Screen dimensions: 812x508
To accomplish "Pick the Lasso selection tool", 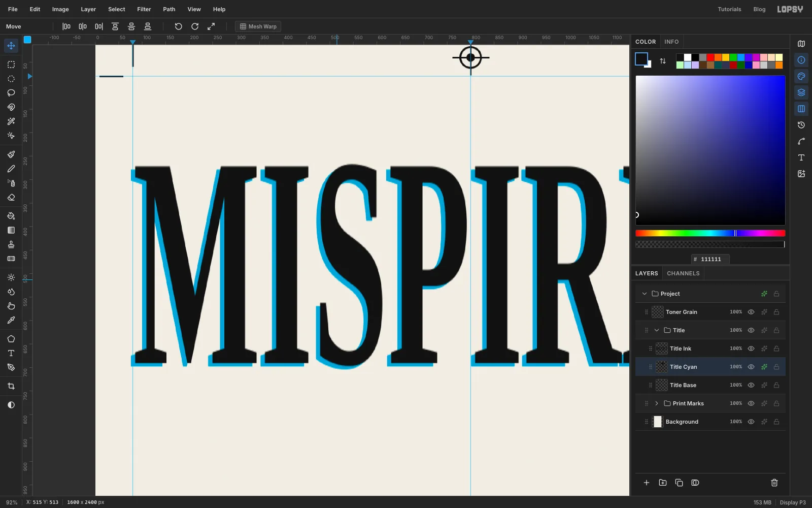I will pos(11,93).
